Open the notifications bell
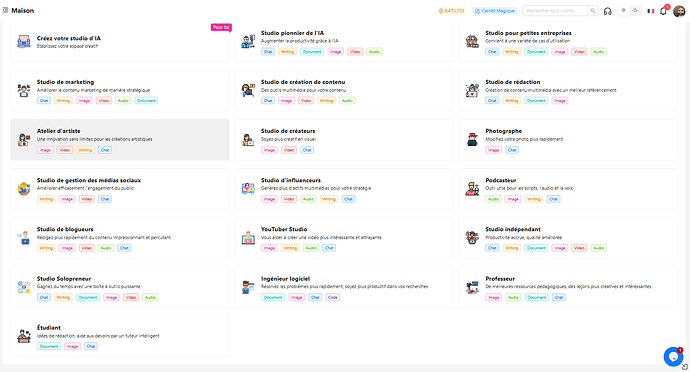 coord(663,11)
